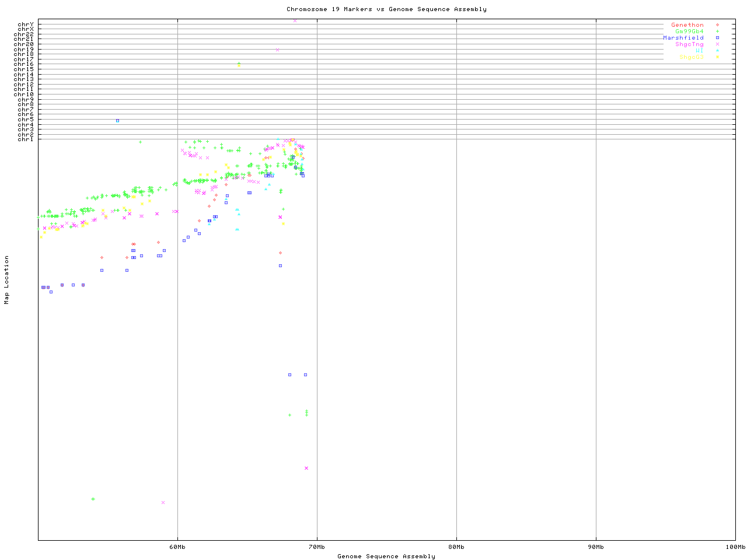Click the blue square marker on chr5 line
This screenshot has width=747, height=560.
click(x=117, y=121)
